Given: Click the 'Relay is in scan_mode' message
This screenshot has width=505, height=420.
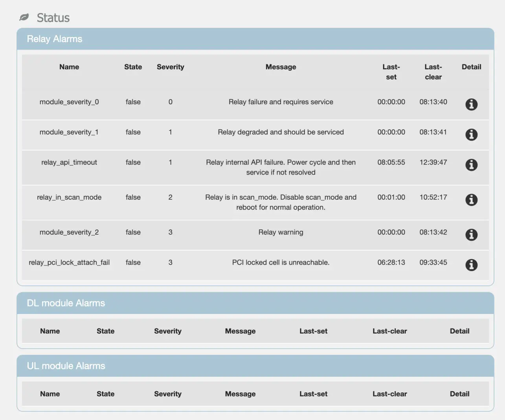Looking at the screenshot, I should [281, 202].
